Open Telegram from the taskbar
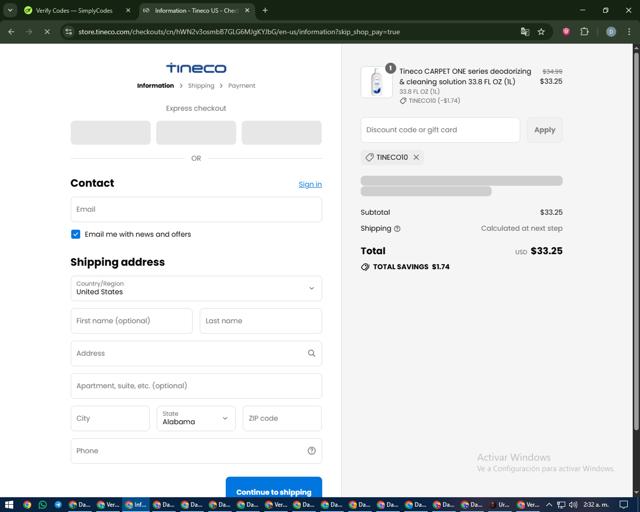 (58, 505)
